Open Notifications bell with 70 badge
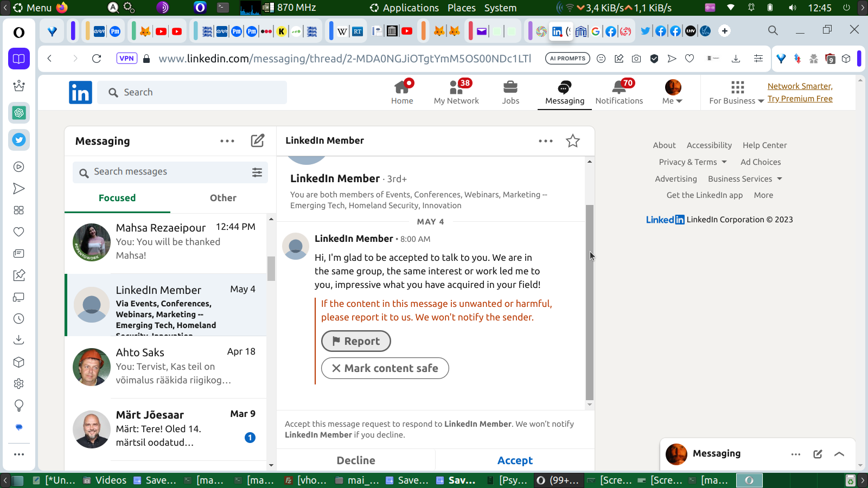The width and height of the screenshot is (868, 488). (619, 92)
